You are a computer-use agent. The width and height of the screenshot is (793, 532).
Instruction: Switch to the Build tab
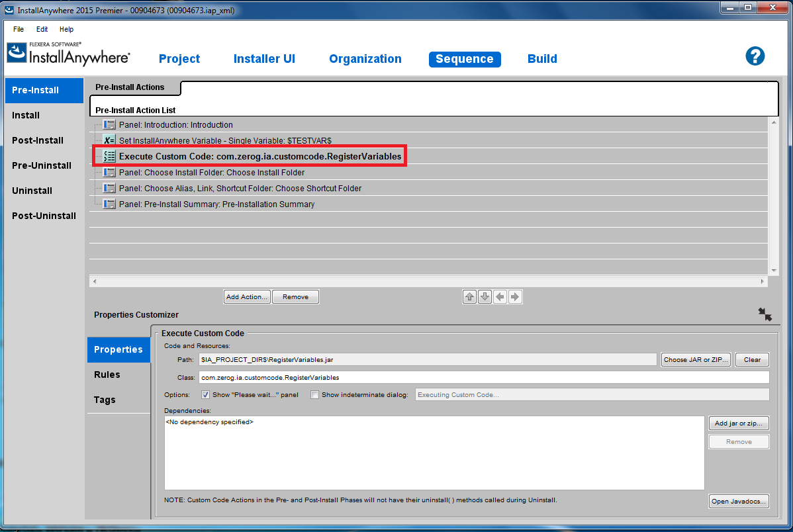[542, 59]
